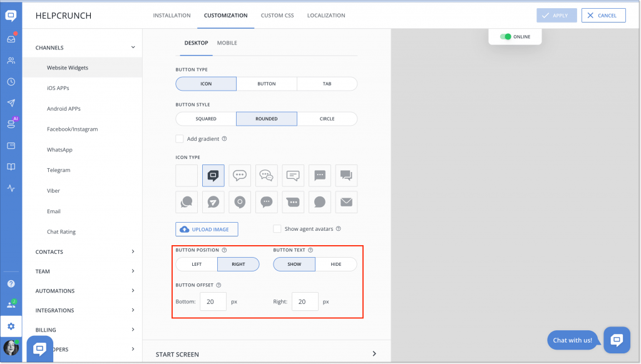Enable the Show agent avatars checkbox

tap(277, 229)
